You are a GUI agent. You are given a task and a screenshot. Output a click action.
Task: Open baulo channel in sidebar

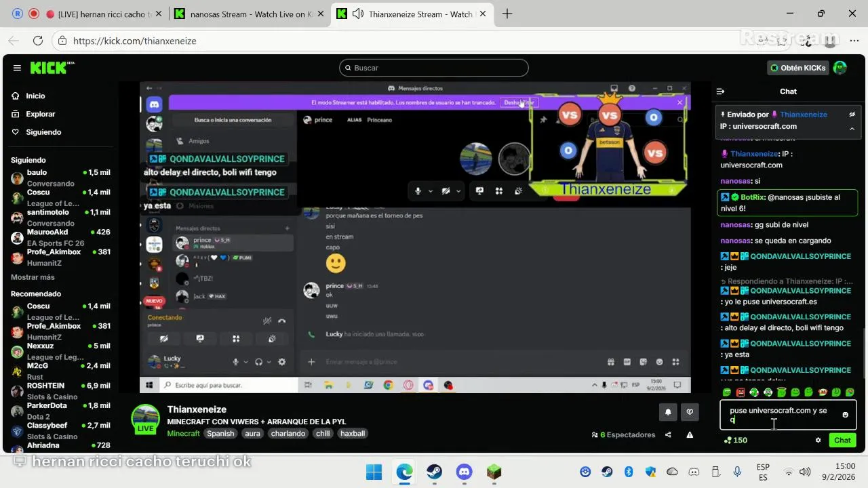pyautogui.click(x=60, y=178)
